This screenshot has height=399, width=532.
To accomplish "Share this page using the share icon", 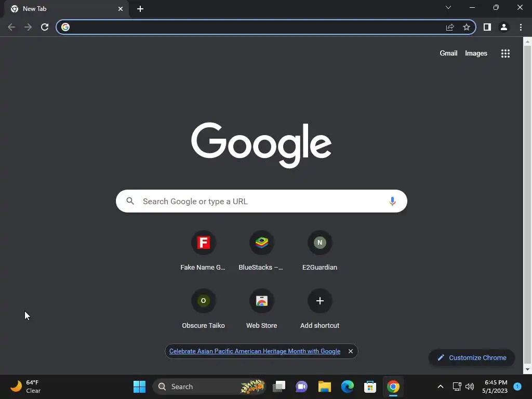I will 450,27.
